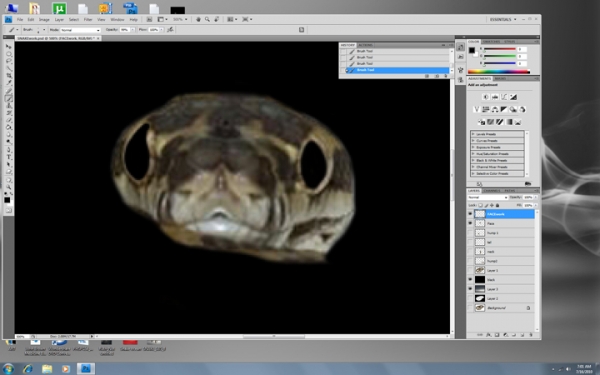
Task: Switch to the Swatches tab
Action: tap(491, 41)
